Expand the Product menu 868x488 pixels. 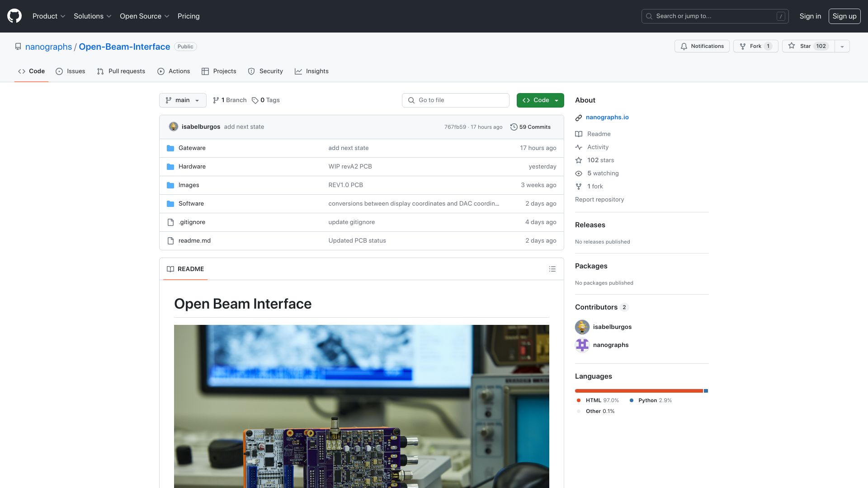(49, 16)
